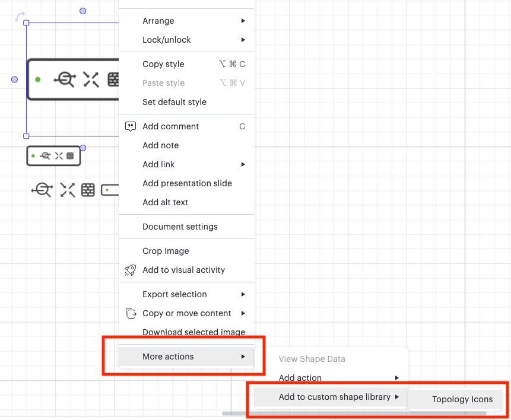The image size is (511, 420).
Task: Open the More actions submenu
Action: (186, 357)
